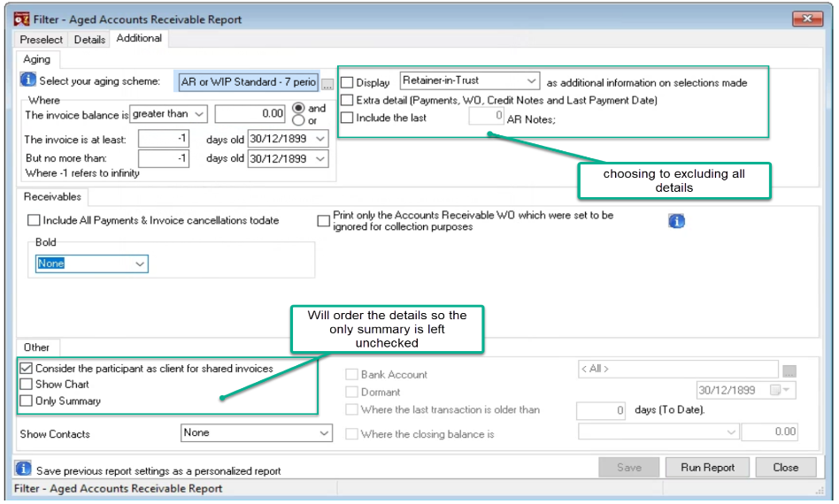Click the Bank Account browse button
This screenshot has height=504, width=839.
pos(789,370)
